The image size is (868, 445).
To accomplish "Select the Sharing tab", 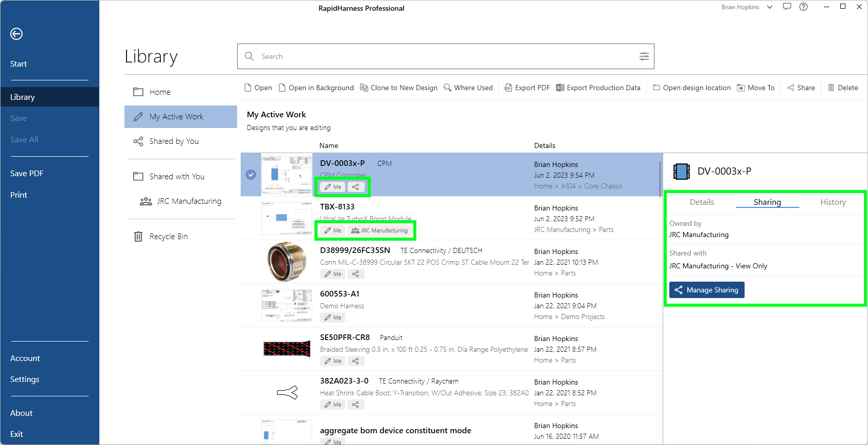I will pyautogui.click(x=767, y=202).
